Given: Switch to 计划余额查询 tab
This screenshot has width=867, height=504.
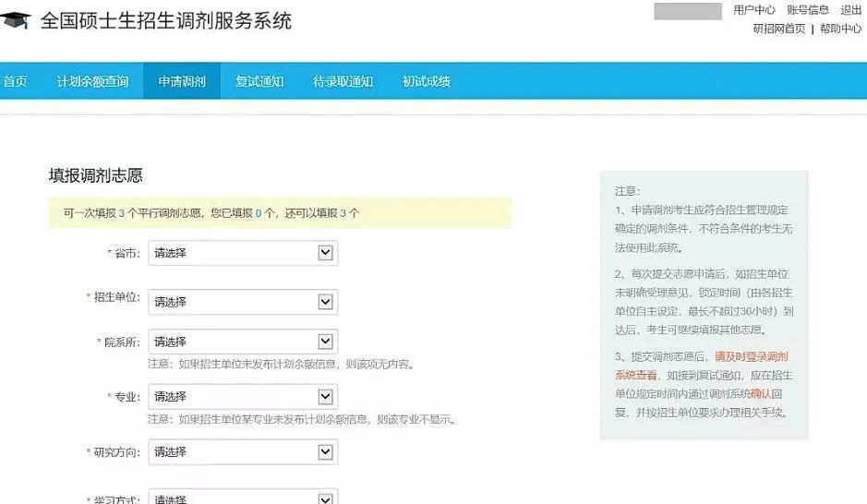Looking at the screenshot, I should pos(92,81).
